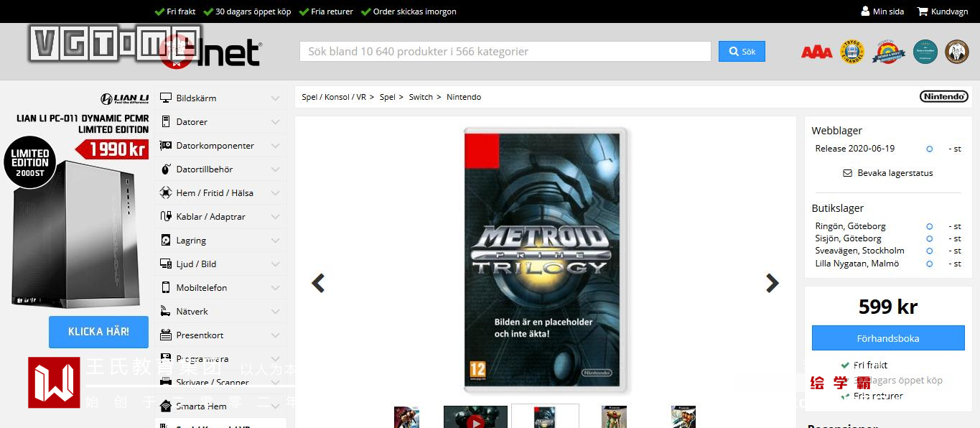Show previous product image with left arrow
The height and width of the screenshot is (428, 980).
tap(318, 283)
